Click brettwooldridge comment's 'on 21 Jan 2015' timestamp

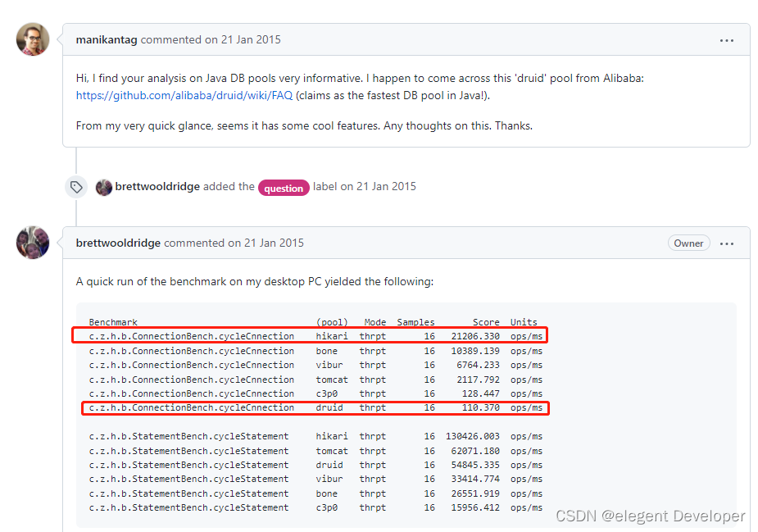pos(266,243)
